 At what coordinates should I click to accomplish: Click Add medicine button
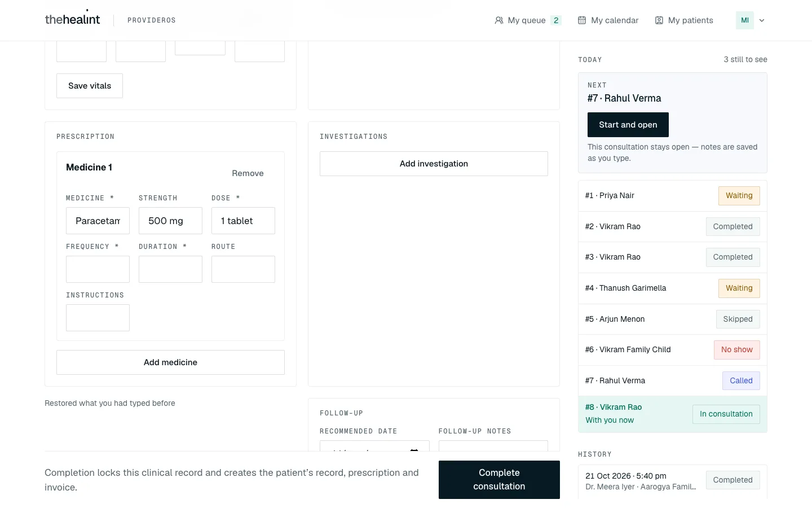coord(170,362)
